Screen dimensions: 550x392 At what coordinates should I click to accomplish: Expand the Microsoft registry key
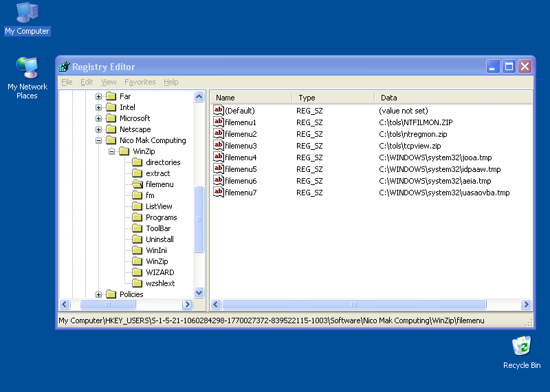pos(98,118)
